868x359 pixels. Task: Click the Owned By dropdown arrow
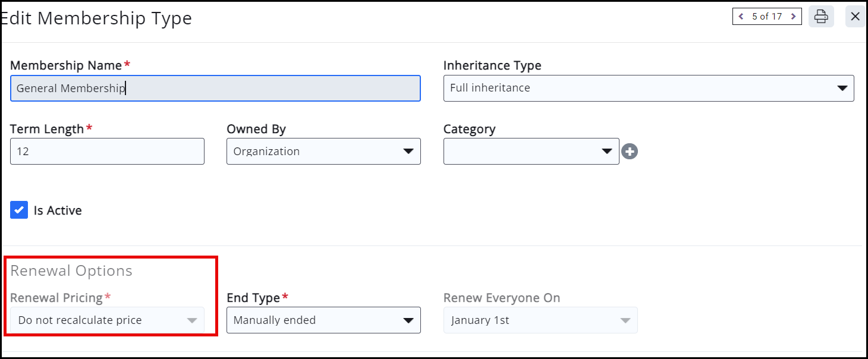click(408, 152)
